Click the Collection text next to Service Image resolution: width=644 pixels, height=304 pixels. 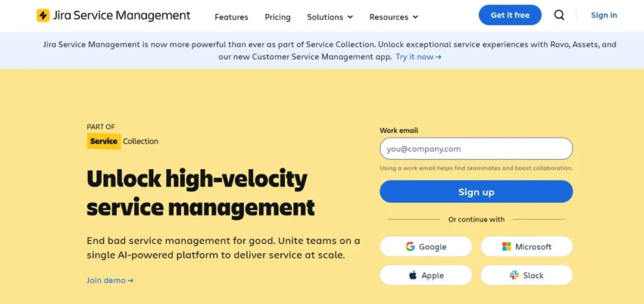pos(140,142)
